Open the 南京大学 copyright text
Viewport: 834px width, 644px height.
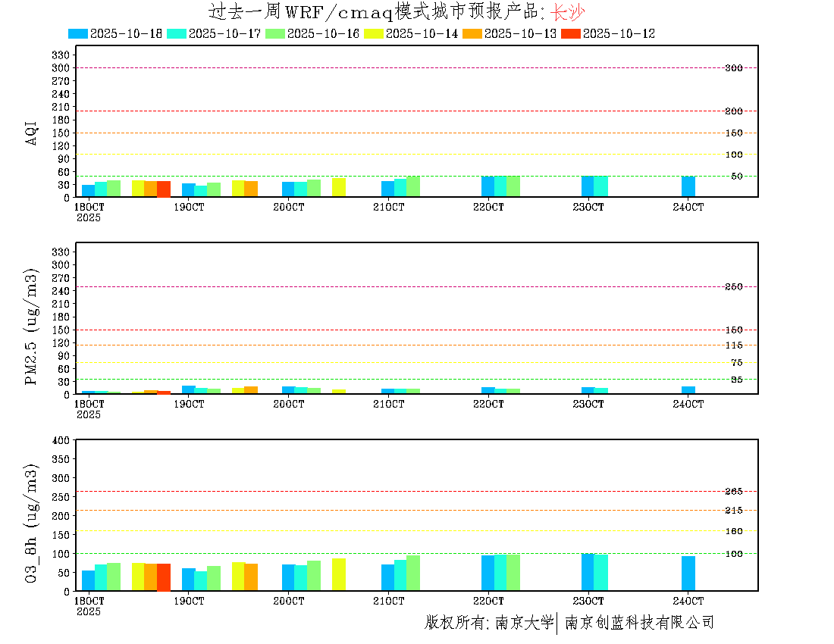click(x=524, y=623)
